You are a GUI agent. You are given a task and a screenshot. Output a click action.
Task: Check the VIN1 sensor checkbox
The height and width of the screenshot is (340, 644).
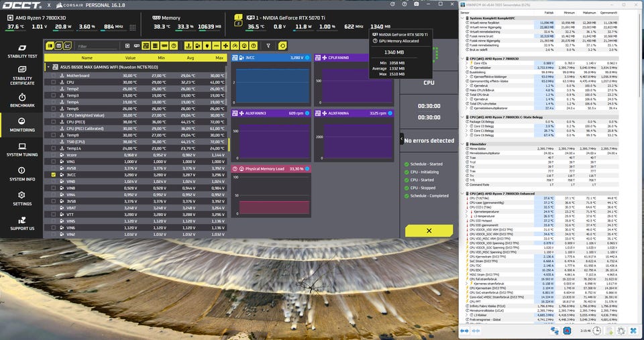pyautogui.click(x=54, y=162)
